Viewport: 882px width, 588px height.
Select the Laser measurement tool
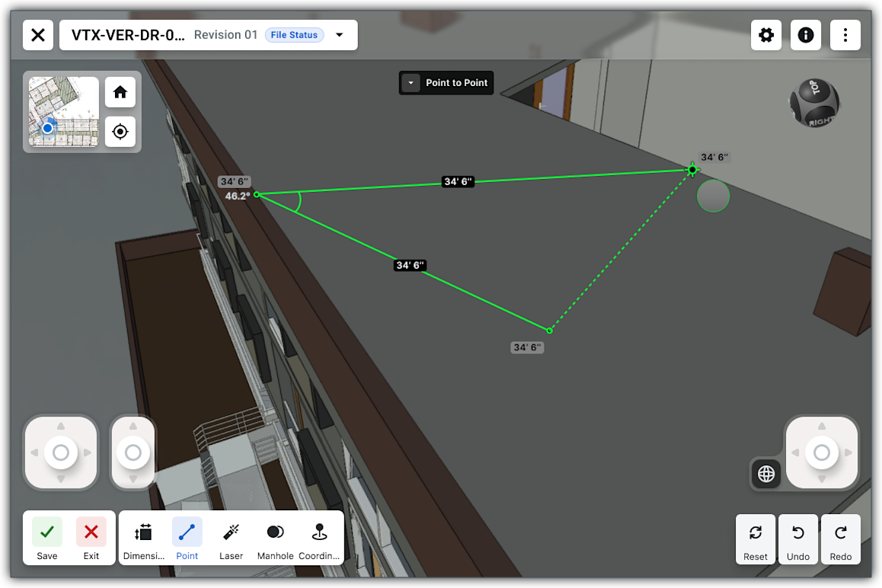pyautogui.click(x=232, y=539)
